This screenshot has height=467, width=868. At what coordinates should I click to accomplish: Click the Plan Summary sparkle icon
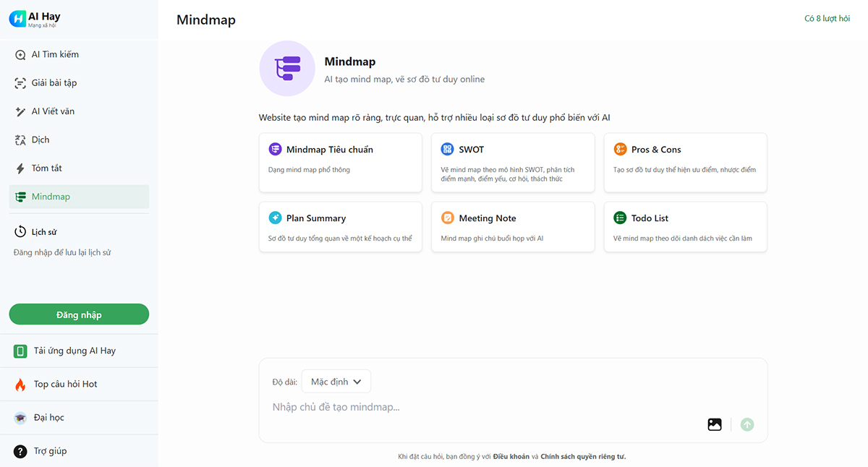click(276, 218)
